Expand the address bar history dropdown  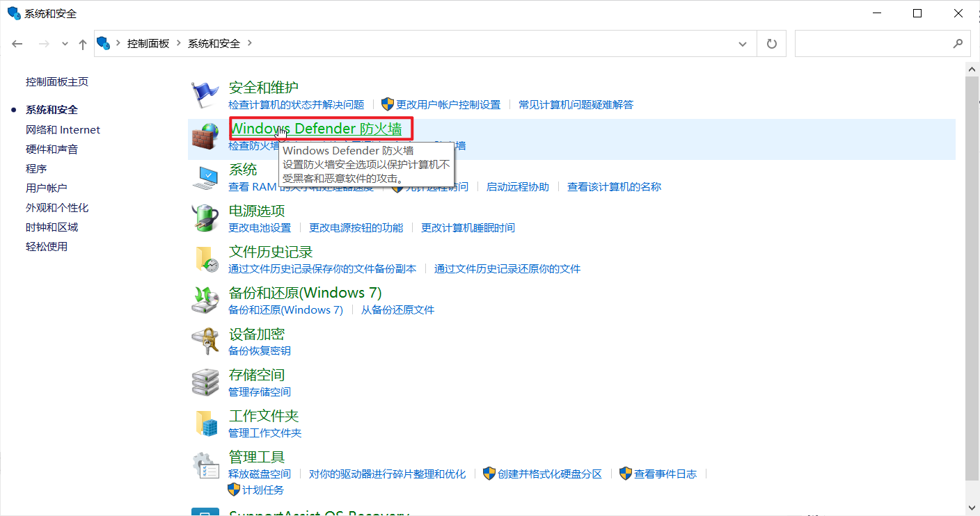click(x=743, y=43)
